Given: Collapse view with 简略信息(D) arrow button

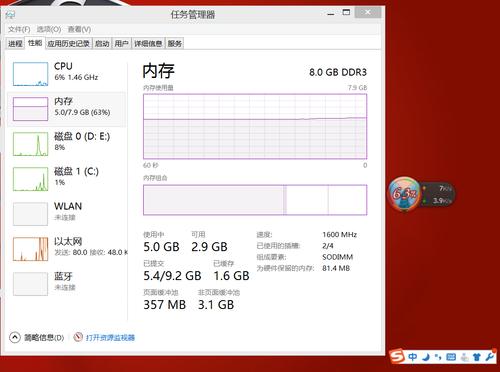Looking at the screenshot, I should coord(15,337).
